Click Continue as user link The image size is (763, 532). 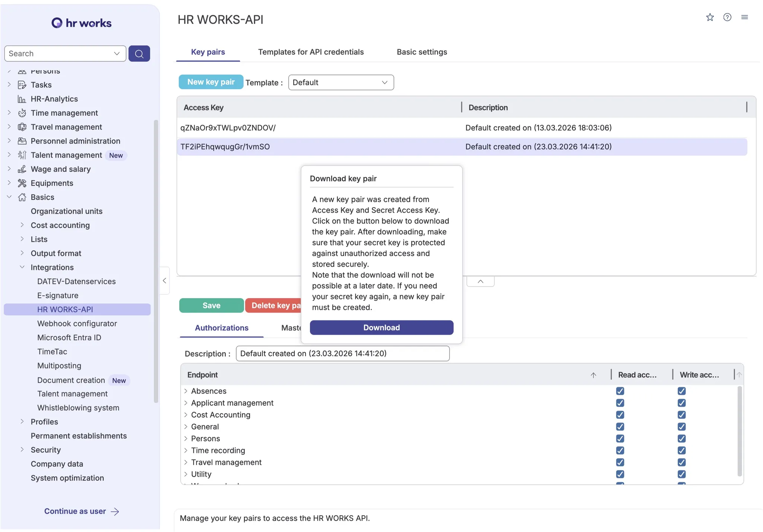pos(75,512)
